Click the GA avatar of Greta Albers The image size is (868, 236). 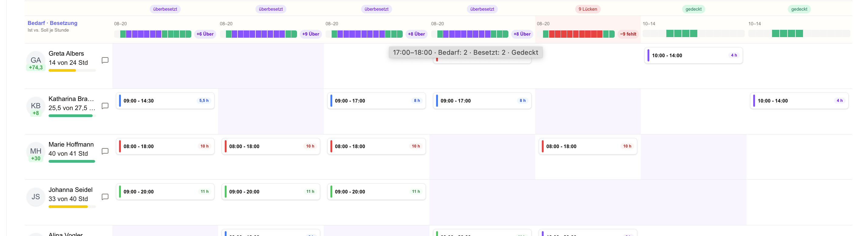pos(36,61)
